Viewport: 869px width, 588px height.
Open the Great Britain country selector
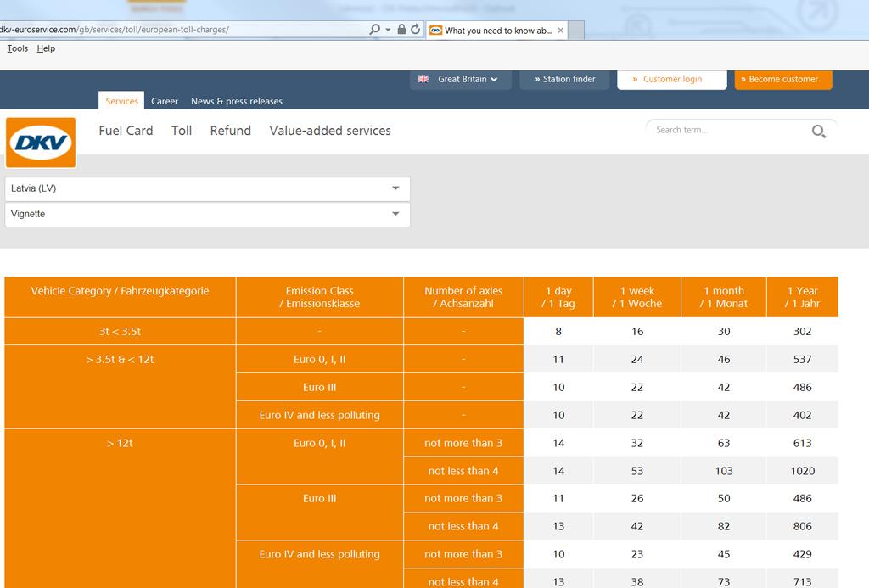click(461, 79)
